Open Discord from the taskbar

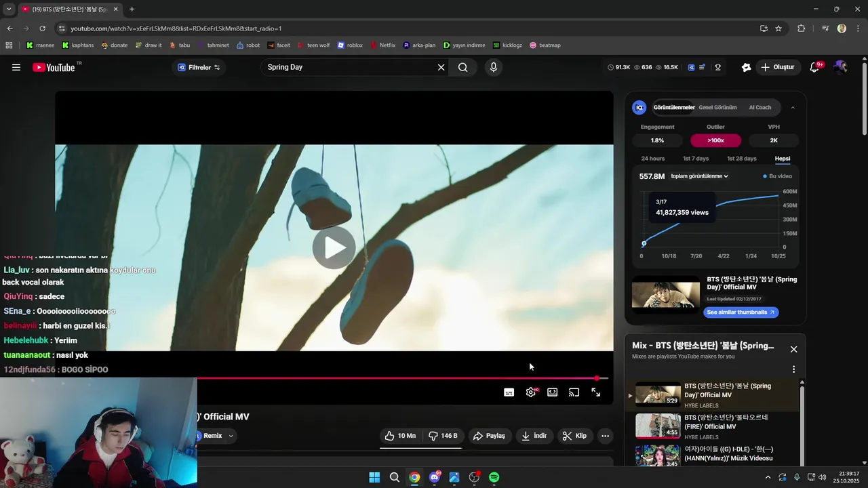tap(435, 477)
